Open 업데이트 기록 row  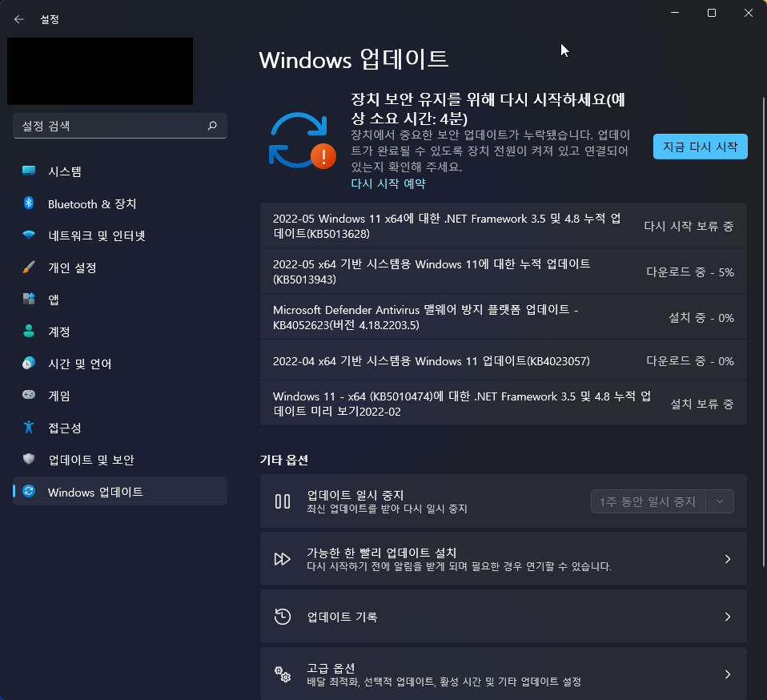click(x=504, y=617)
